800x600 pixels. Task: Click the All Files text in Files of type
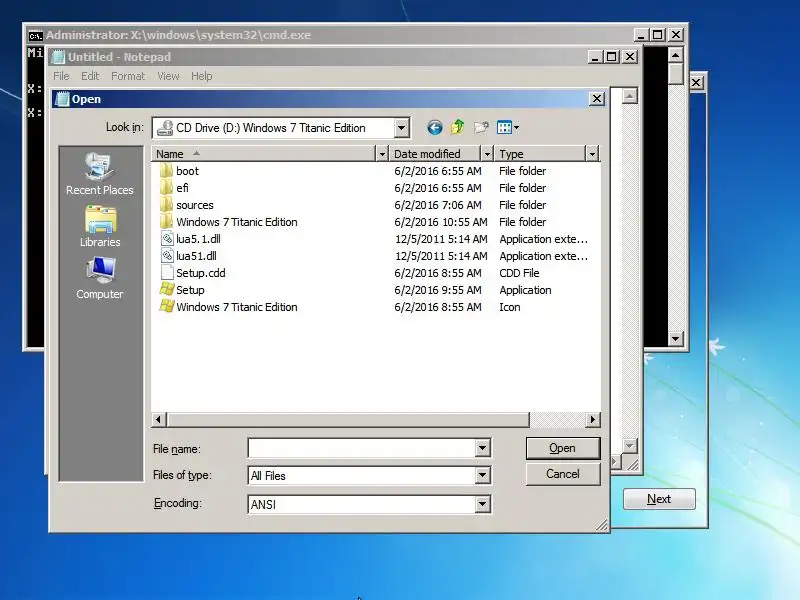(268, 476)
